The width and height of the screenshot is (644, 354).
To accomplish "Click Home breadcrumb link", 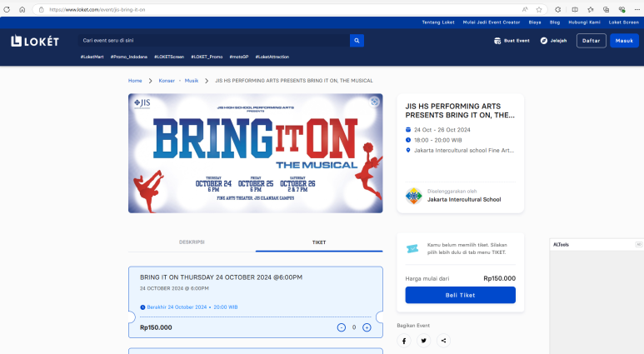I will click(135, 81).
